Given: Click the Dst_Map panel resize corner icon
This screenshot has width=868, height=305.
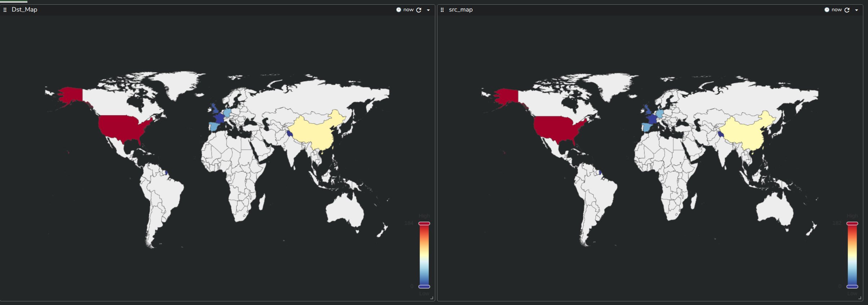Looking at the screenshot, I should click(x=432, y=298).
